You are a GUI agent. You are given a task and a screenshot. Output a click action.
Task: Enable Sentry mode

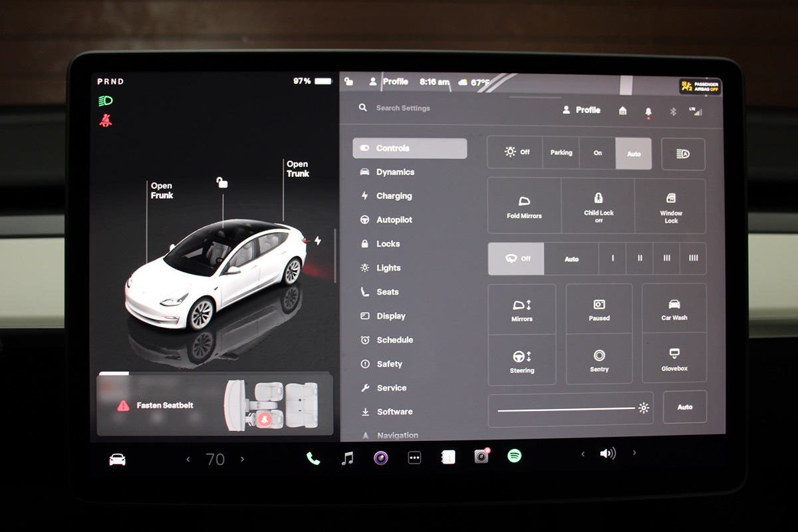coord(599,360)
